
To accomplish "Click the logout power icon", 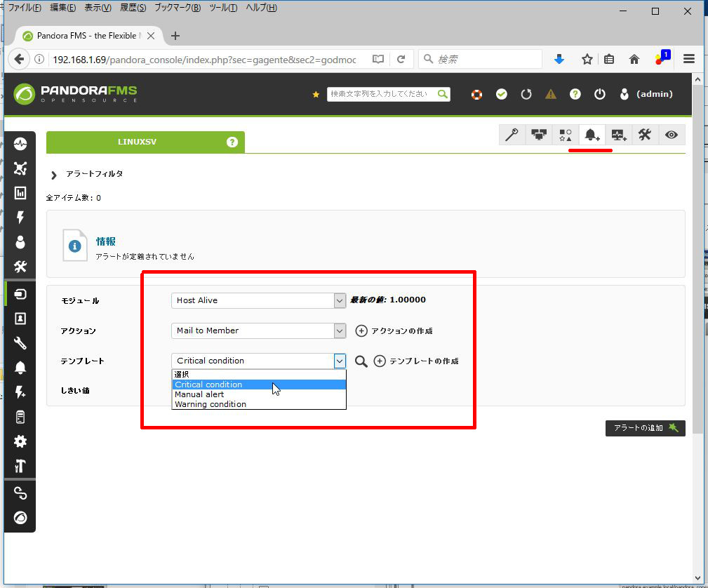I will tap(600, 94).
